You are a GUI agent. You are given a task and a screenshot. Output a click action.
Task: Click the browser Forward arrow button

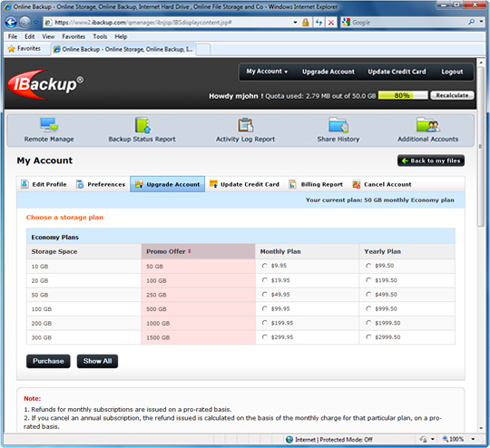point(25,22)
